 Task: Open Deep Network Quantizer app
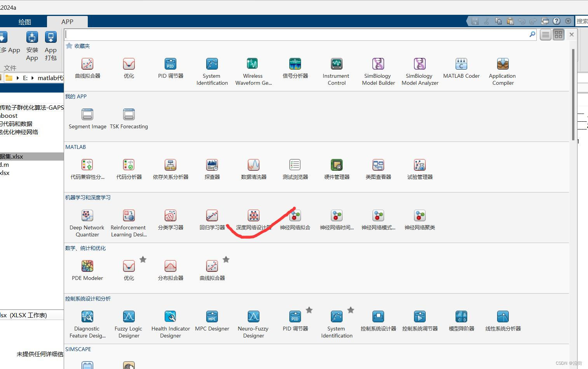(x=87, y=224)
